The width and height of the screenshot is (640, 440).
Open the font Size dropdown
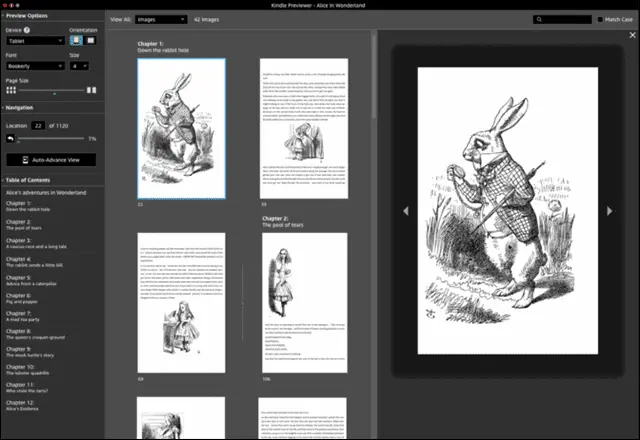click(79, 66)
